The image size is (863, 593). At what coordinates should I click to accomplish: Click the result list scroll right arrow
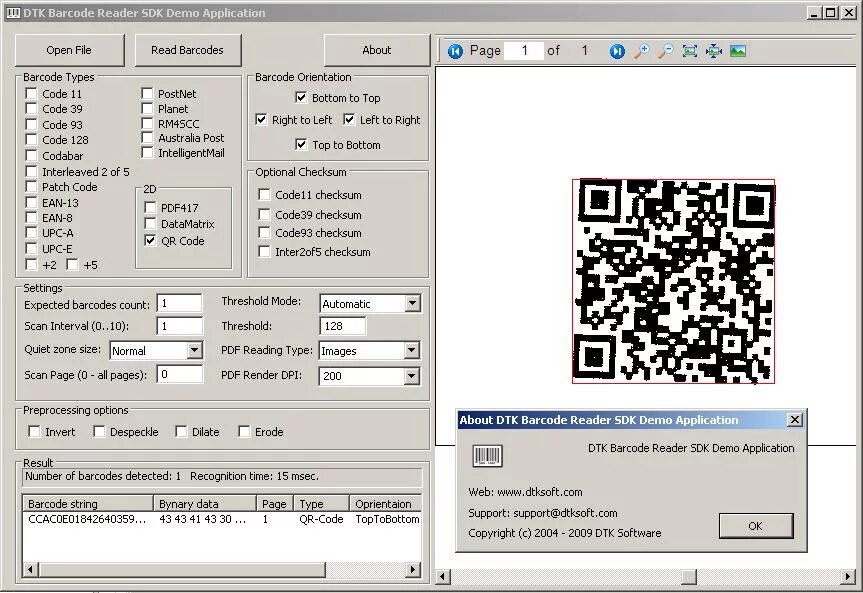point(413,569)
